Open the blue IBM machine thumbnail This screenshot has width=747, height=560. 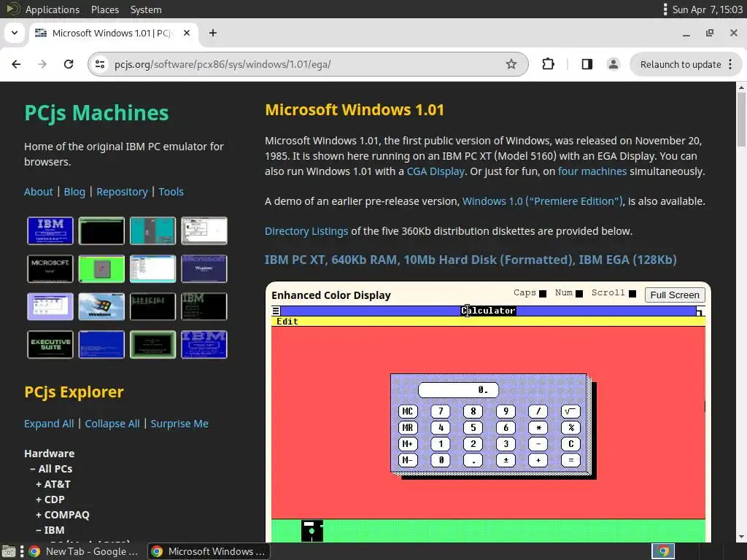50,230
